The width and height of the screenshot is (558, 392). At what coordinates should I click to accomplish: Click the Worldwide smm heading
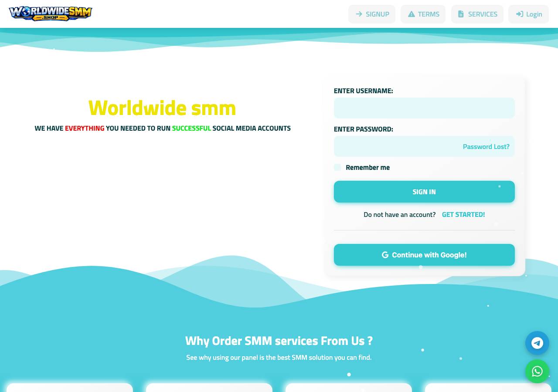[162, 108]
